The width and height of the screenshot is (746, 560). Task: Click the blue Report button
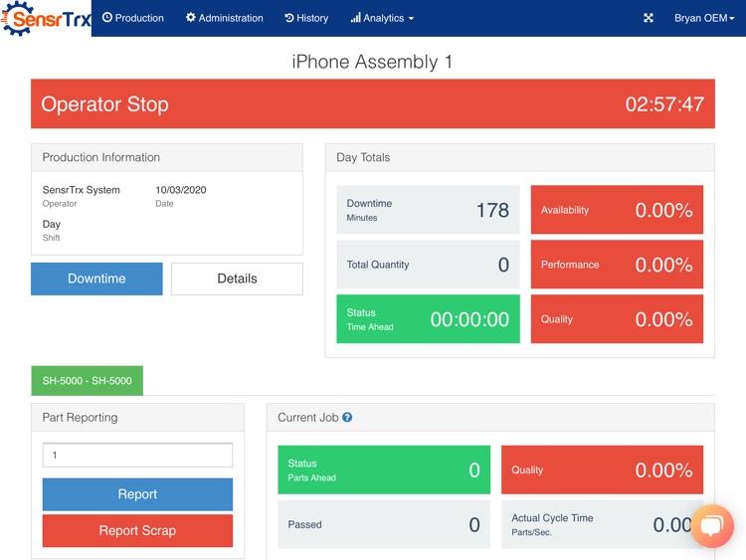click(x=137, y=494)
